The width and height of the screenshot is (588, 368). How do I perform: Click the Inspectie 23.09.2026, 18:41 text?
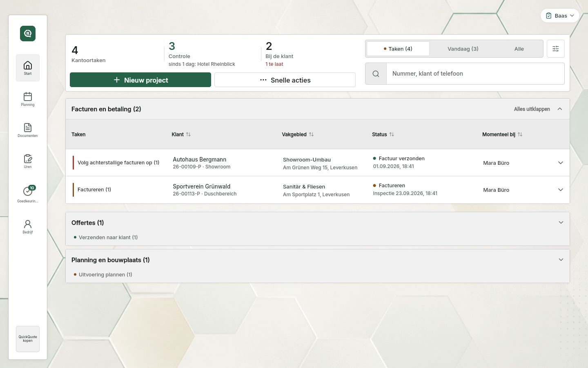tap(405, 193)
